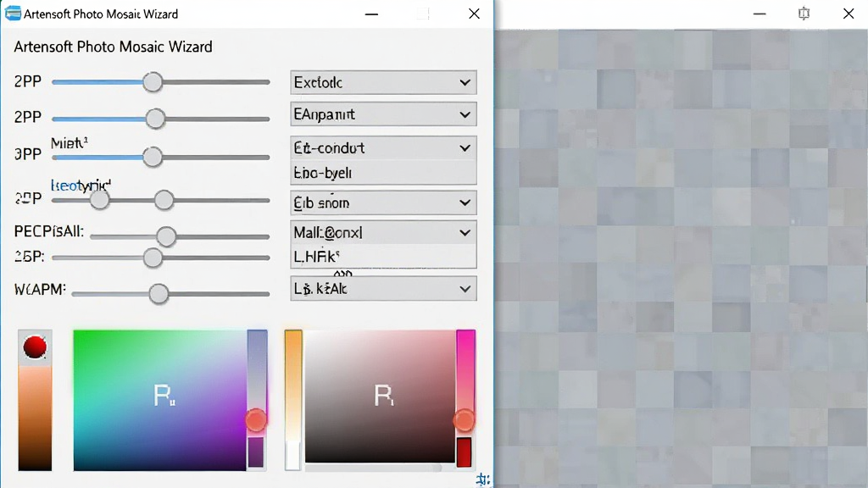This screenshot has height=488, width=868.
Task: Click the second 2PP slider handle
Action: tap(156, 119)
